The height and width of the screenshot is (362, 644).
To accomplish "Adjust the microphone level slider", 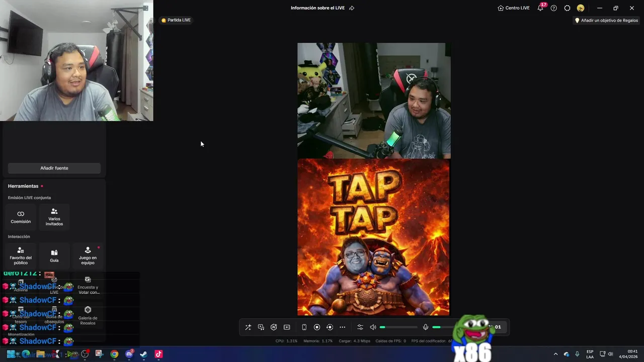I will (x=444, y=327).
